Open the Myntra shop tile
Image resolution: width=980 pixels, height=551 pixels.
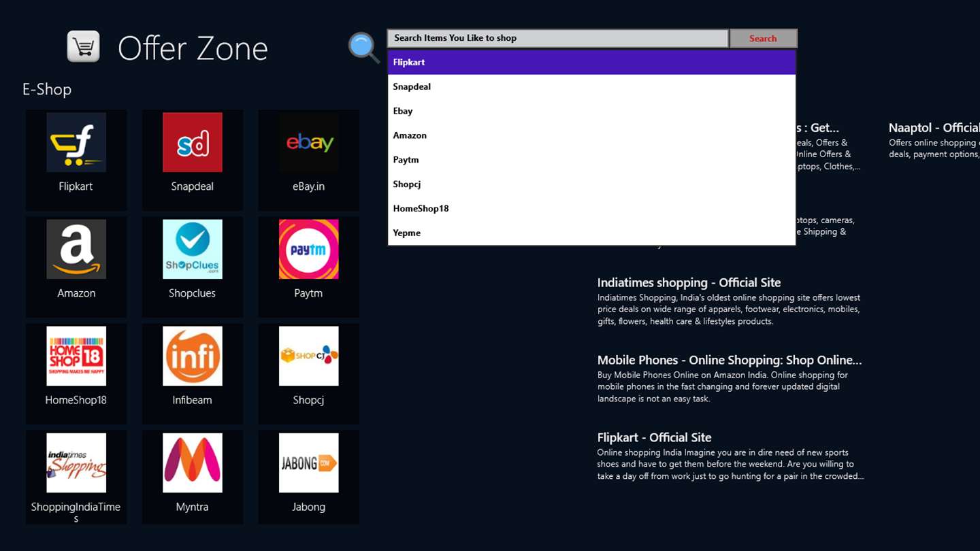[x=193, y=477]
